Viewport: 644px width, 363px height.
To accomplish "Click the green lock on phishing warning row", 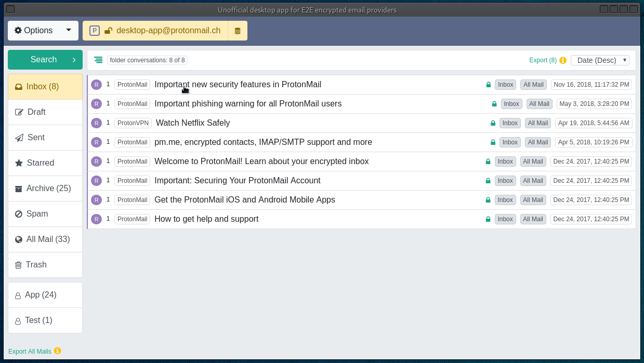I will point(494,104).
